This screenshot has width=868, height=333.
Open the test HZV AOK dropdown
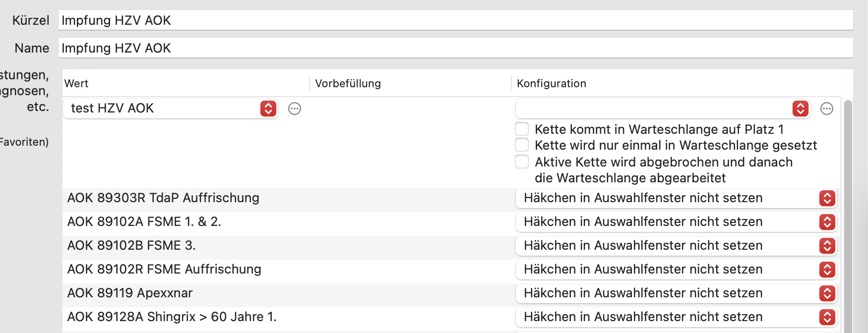coord(170,109)
